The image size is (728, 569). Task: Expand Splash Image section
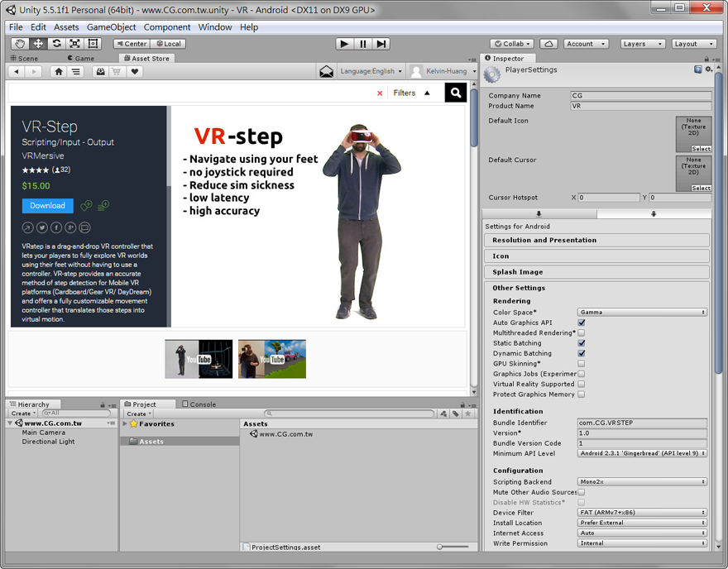[x=596, y=272]
